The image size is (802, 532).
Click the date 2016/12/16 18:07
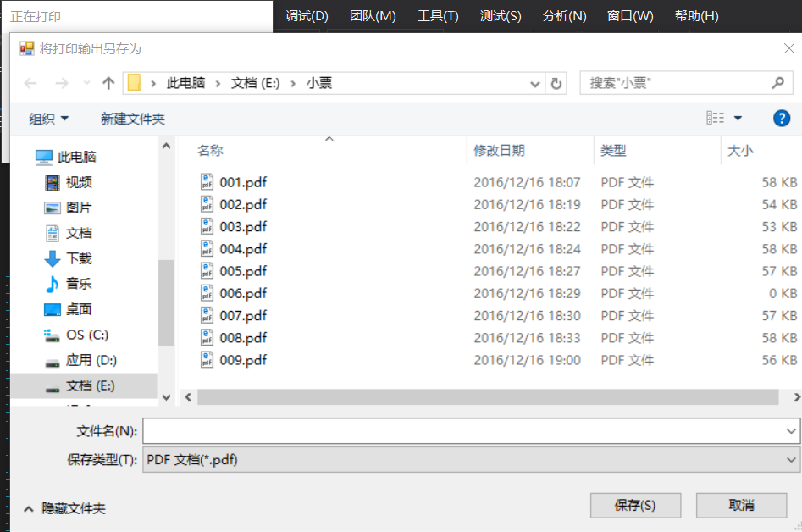tap(527, 183)
